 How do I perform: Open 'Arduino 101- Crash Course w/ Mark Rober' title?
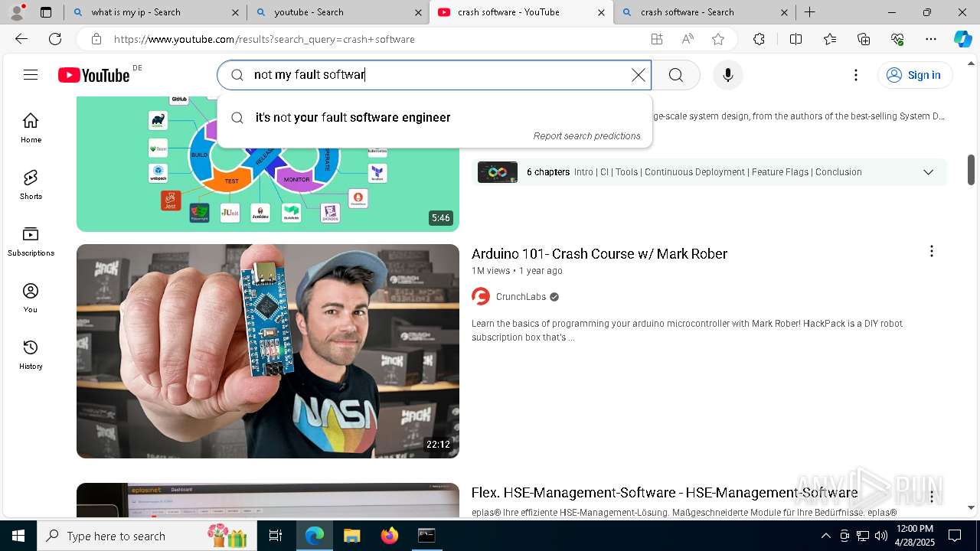[599, 253]
